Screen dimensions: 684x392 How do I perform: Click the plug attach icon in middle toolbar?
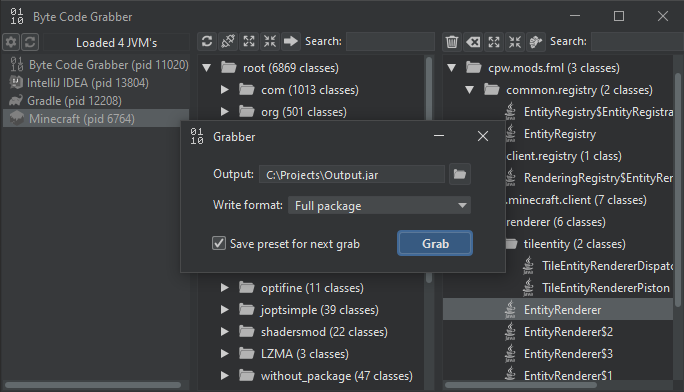coord(228,41)
